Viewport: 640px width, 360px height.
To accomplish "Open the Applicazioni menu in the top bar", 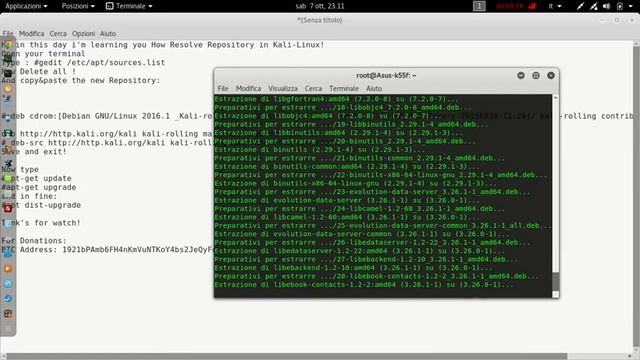I will 26,6.
